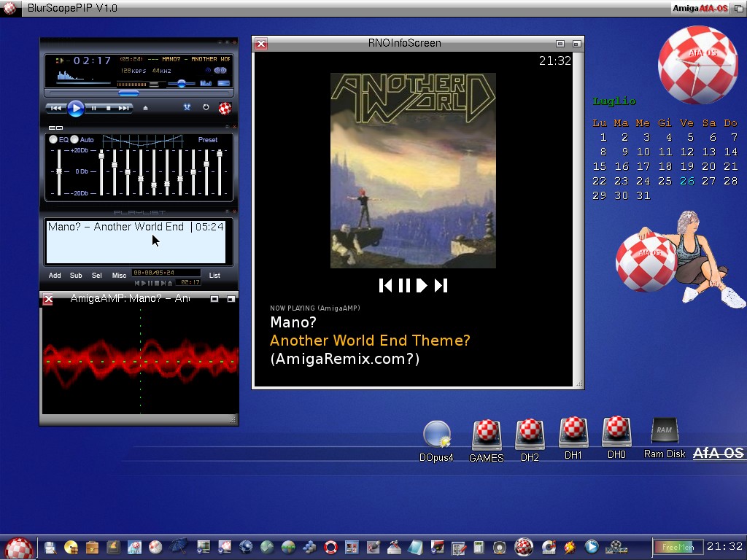Screen dimensions: 747x560
Task: Toggle shuffle mode in AmigaAMP
Action: (x=187, y=108)
